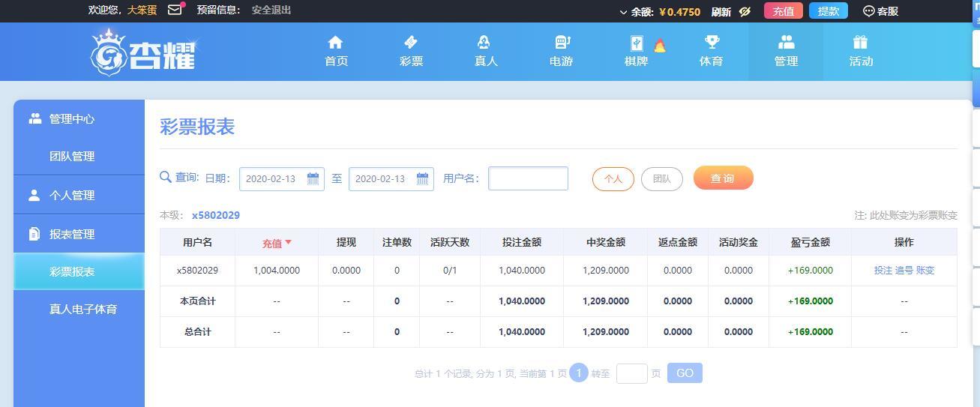Screen dimensions: 980x407
Task: Expand 个人管理 in the sidebar
Action: click(x=79, y=195)
